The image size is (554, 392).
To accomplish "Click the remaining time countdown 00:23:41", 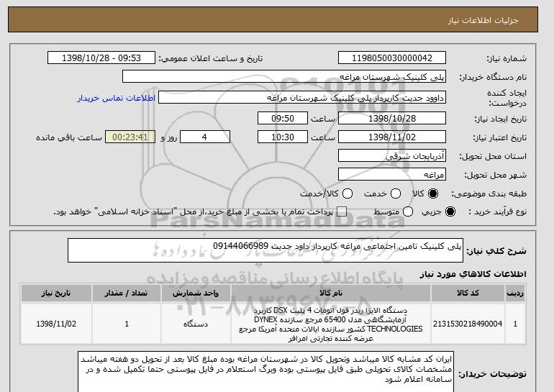I will (x=130, y=137).
